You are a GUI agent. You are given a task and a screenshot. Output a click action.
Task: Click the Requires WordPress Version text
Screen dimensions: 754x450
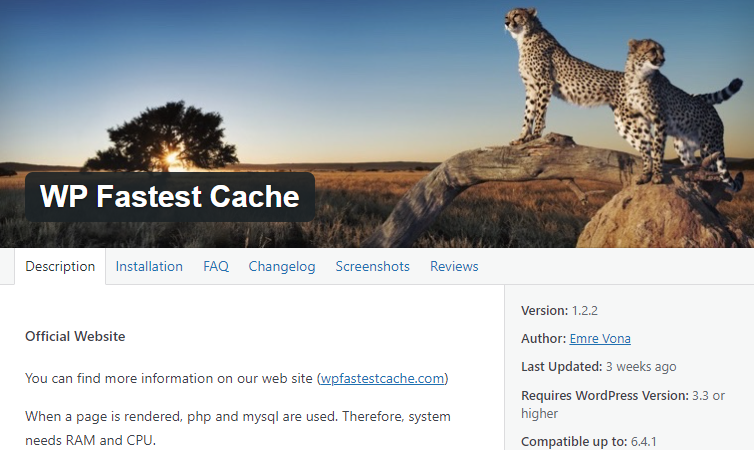[623, 404]
